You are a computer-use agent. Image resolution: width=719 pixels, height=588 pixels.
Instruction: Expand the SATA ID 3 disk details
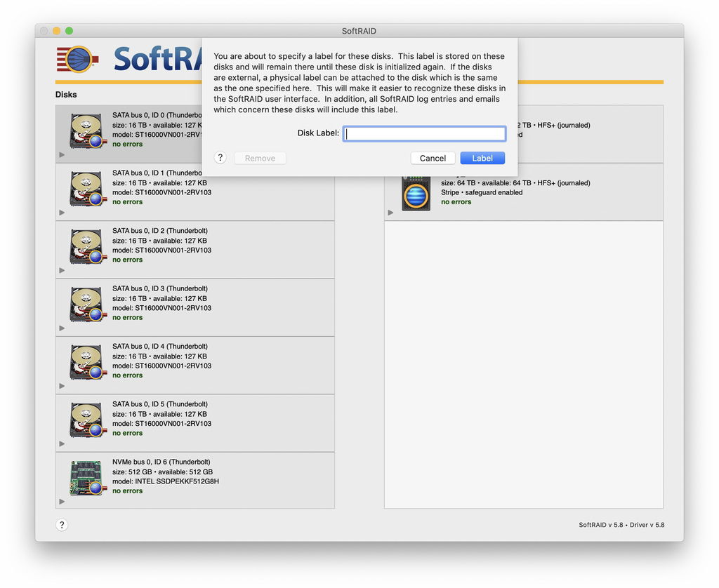click(62, 328)
